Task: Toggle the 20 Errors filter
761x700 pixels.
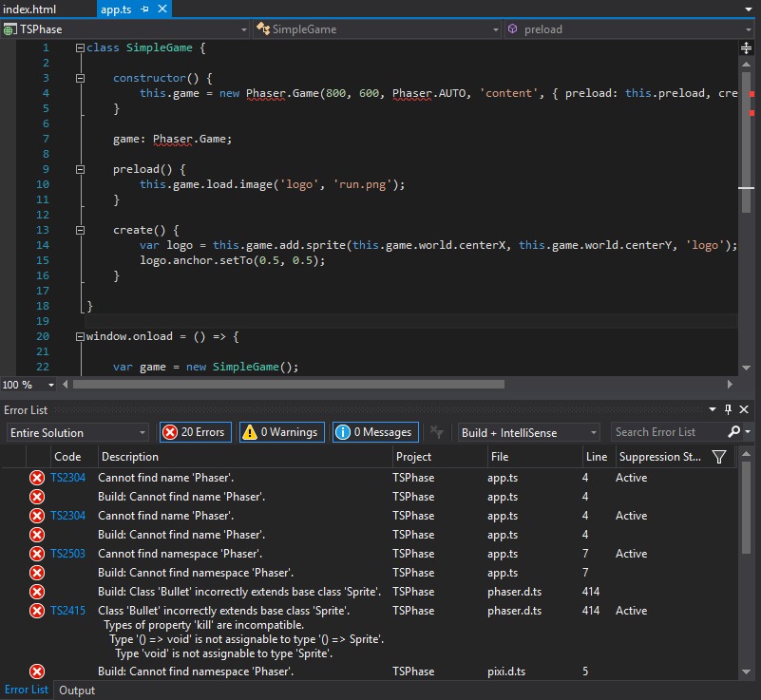Action: (x=196, y=432)
